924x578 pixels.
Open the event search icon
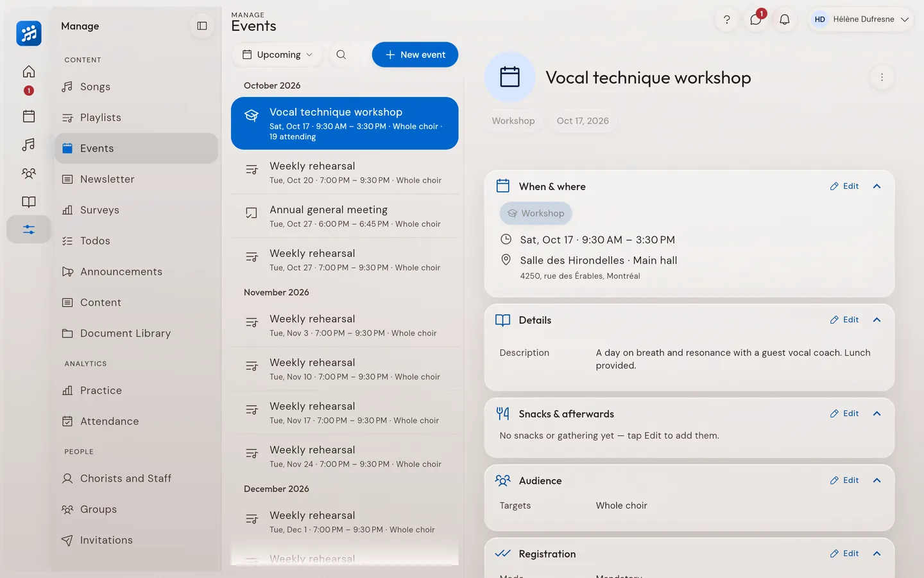(x=341, y=55)
